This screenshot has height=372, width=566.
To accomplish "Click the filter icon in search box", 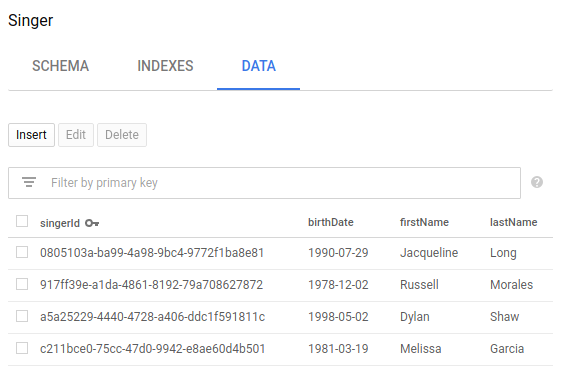I will 29,182.
